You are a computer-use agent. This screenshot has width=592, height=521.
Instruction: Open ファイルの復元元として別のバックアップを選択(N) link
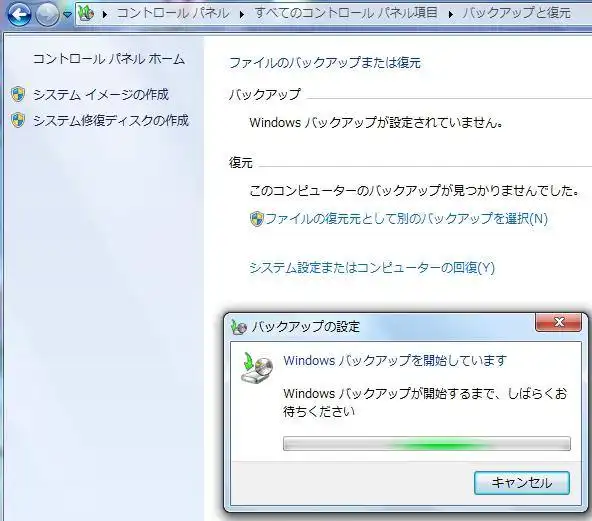point(406,219)
